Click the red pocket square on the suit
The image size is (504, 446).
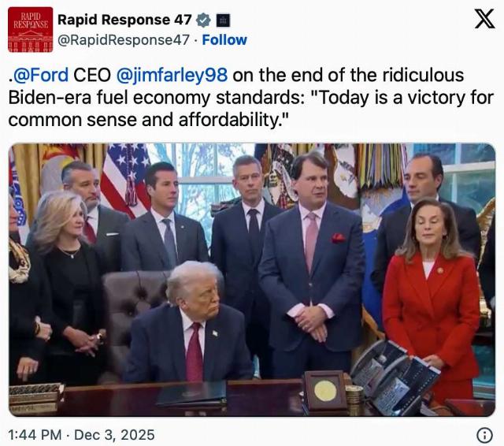(338, 238)
